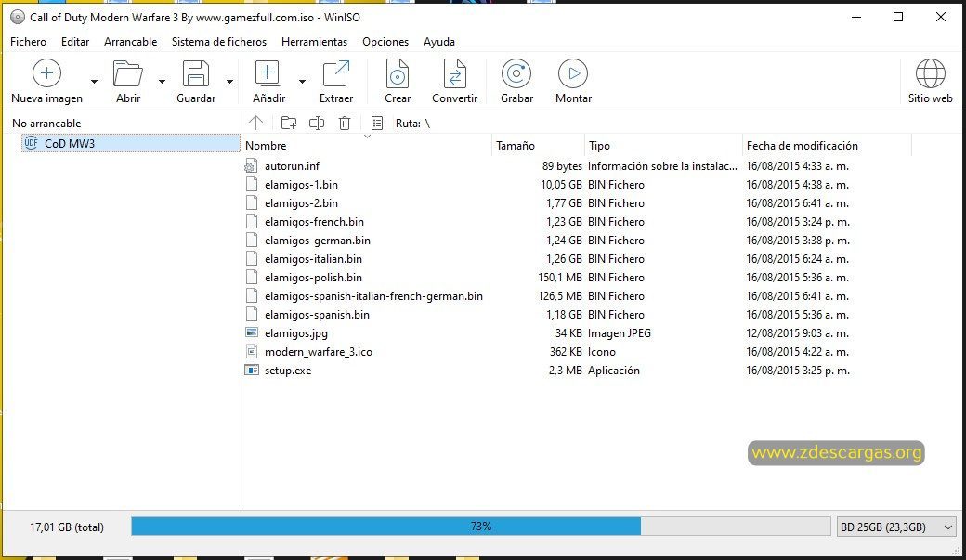The width and height of the screenshot is (966, 560).
Task: Click the 12/08/2015 9:03 a. m. date
Action: coord(797,333)
